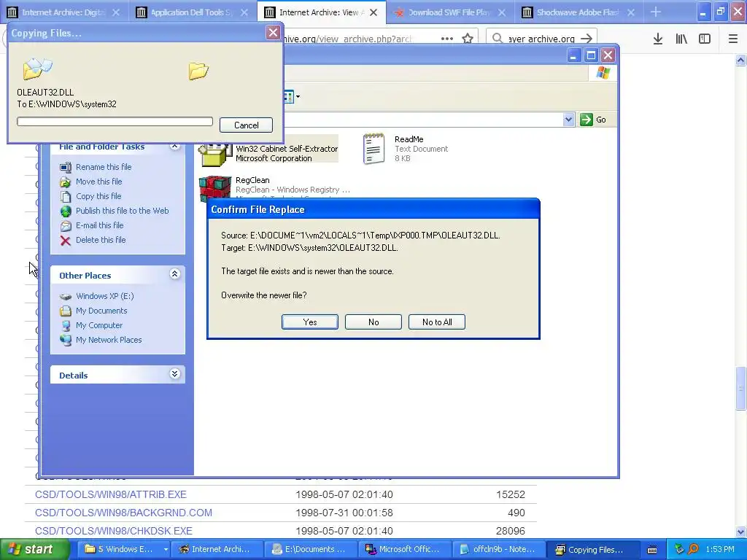The image size is (747, 560).
Task: Open My Network Places
Action: pos(109,340)
